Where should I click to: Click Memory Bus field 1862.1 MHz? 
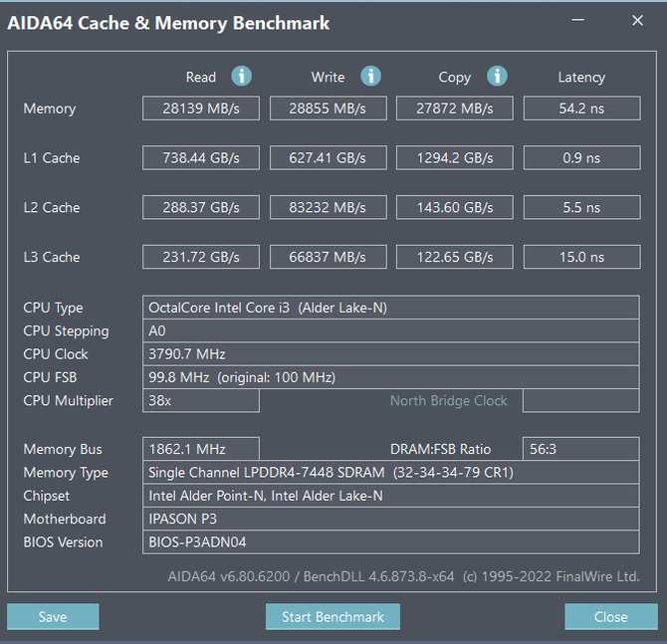click(x=201, y=449)
